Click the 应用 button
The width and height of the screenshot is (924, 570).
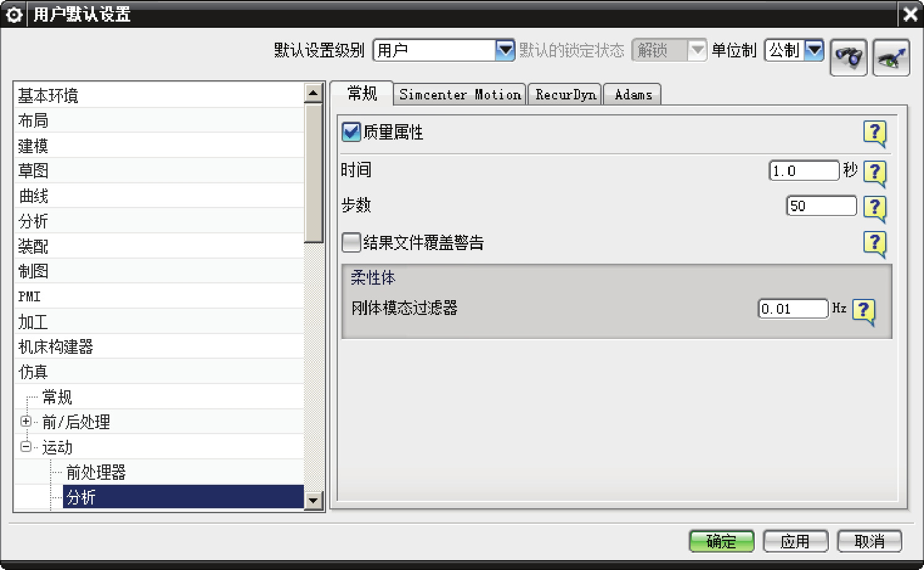(x=795, y=542)
